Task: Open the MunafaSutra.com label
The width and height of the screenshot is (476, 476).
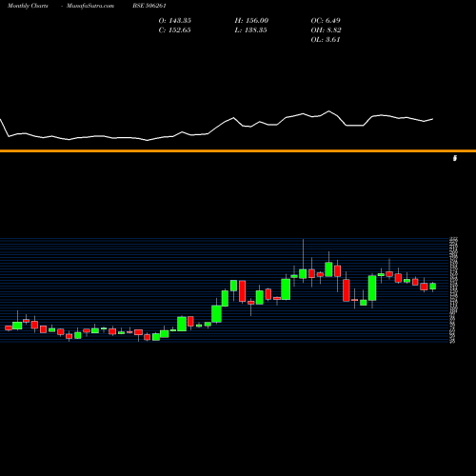Action: (90, 6)
